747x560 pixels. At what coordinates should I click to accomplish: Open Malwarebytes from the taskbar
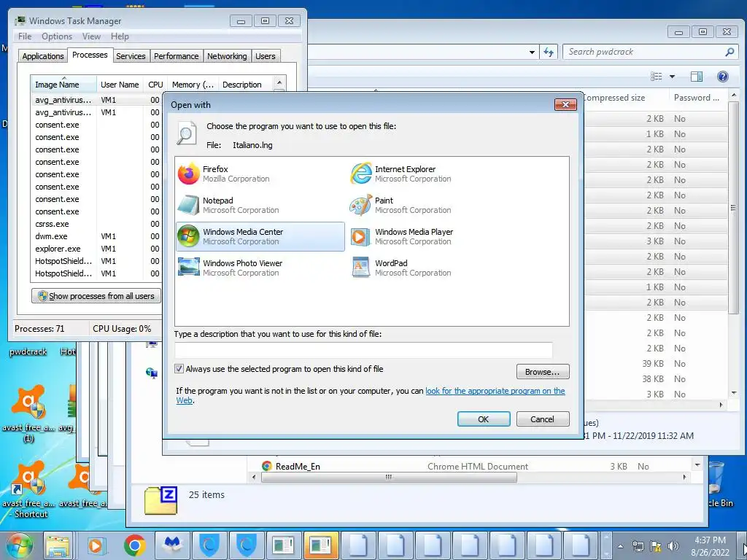click(x=172, y=545)
